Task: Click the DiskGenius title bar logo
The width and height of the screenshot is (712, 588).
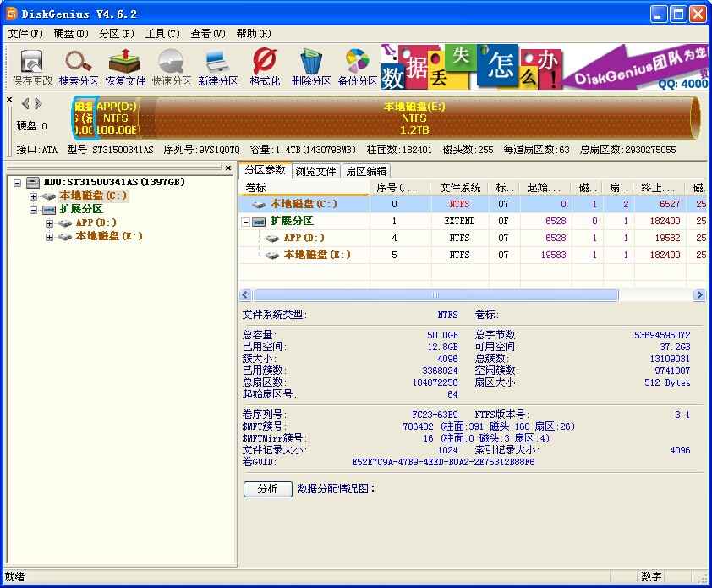Action: [11, 14]
